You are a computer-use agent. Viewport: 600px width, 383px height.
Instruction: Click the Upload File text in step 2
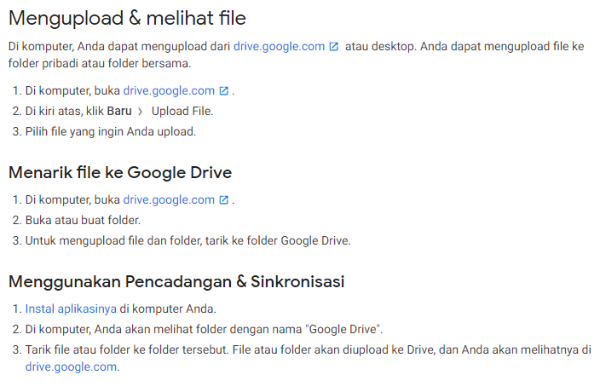click(x=182, y=111)
